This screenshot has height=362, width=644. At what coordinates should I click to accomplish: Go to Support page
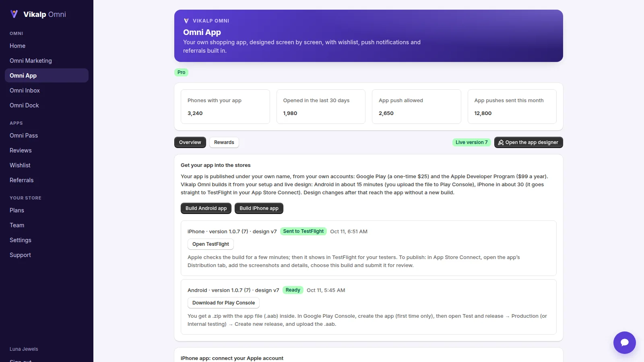click(47, 255)
